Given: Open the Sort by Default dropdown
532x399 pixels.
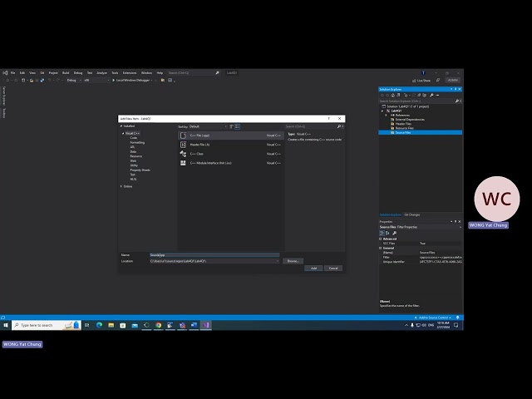Looking at the screenshot, I should pos(209,126).
